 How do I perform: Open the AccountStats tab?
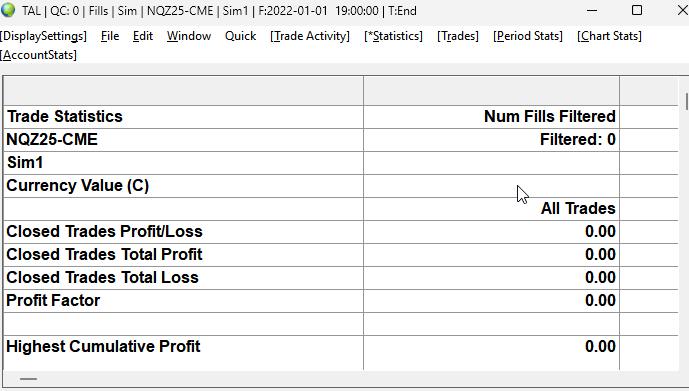[x=39, y=55]
